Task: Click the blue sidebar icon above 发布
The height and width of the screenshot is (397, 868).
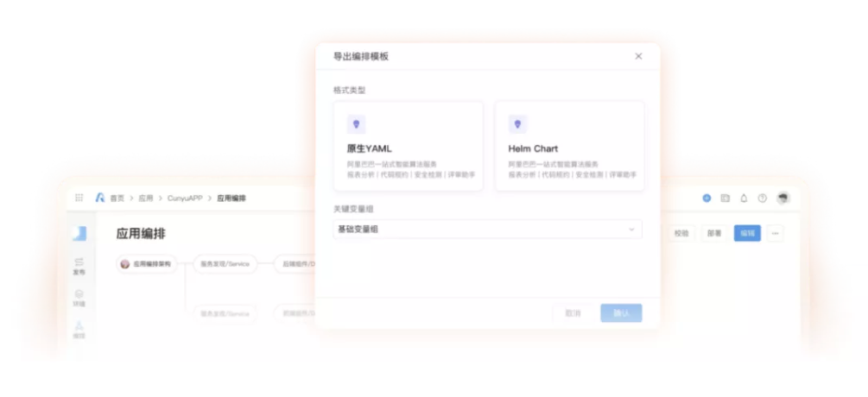Action: 79,233
